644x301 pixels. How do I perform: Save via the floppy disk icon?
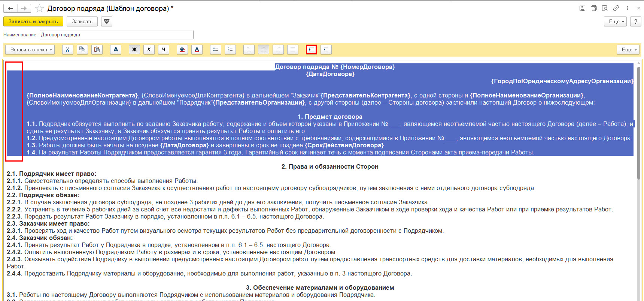(582, 8)
